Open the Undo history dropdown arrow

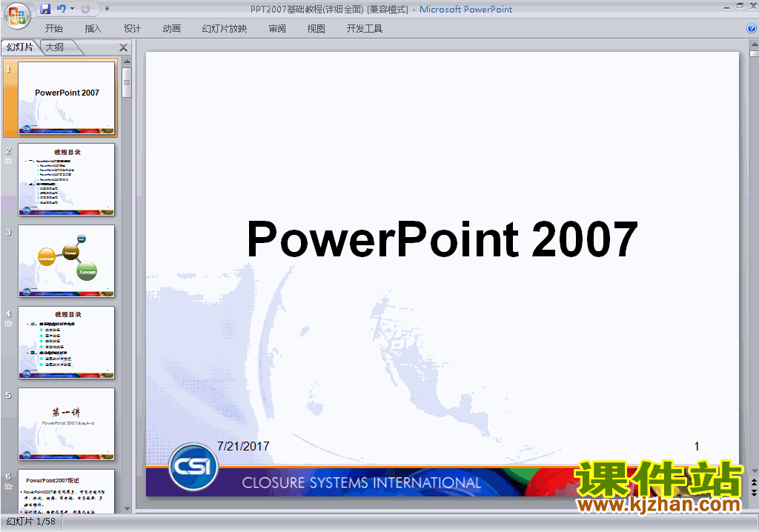(72, 9)
